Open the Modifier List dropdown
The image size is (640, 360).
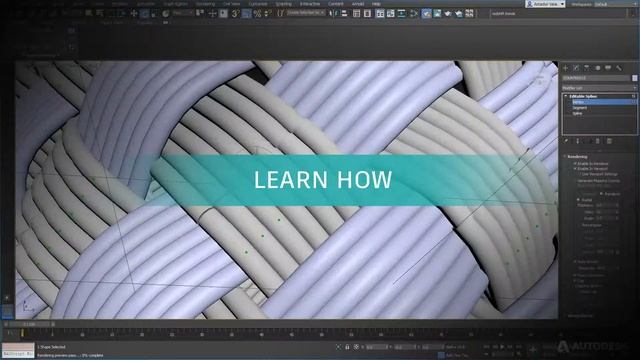pyautogui.click(x=599, y=88)
